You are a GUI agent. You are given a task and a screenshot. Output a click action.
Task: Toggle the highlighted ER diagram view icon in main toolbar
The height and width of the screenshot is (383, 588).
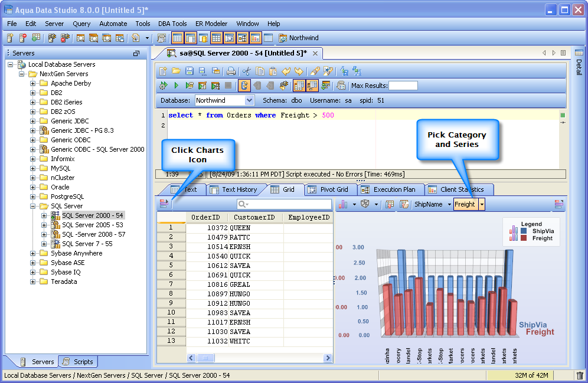242,38
